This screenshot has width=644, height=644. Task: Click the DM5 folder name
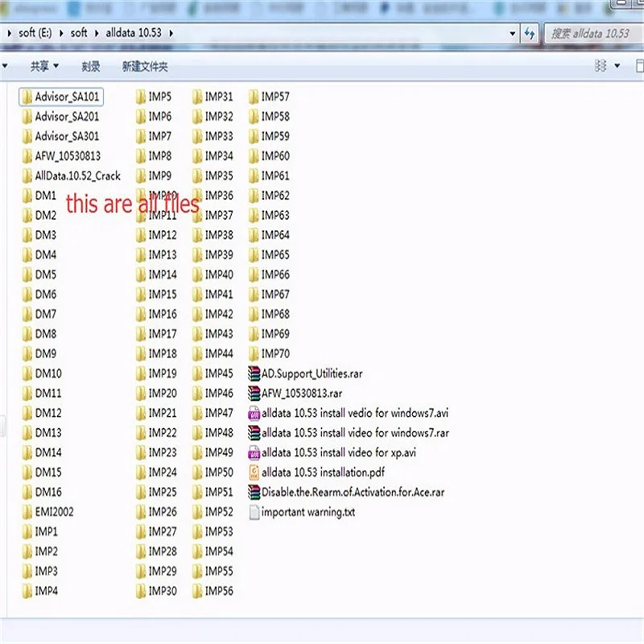click(46, 275)
